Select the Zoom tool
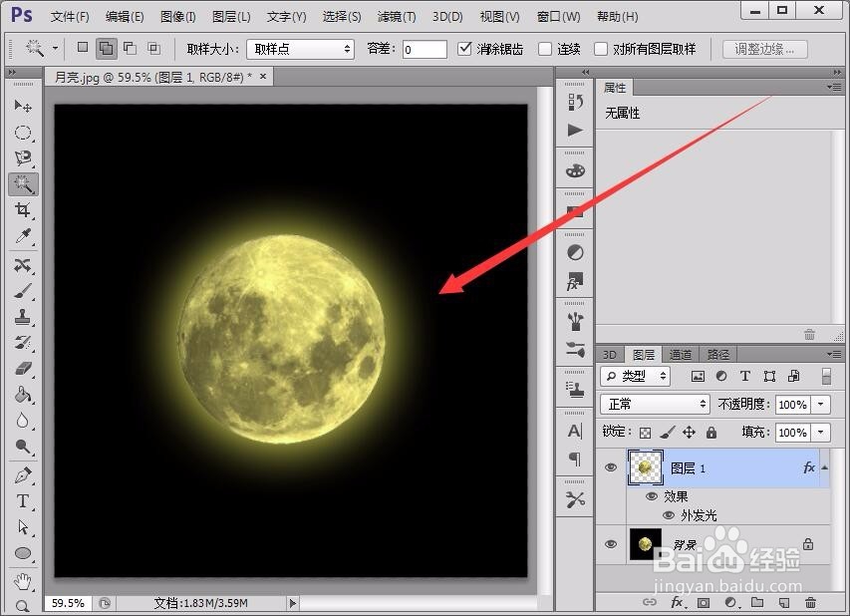The image size is (850, 616). tap(23, 606)
